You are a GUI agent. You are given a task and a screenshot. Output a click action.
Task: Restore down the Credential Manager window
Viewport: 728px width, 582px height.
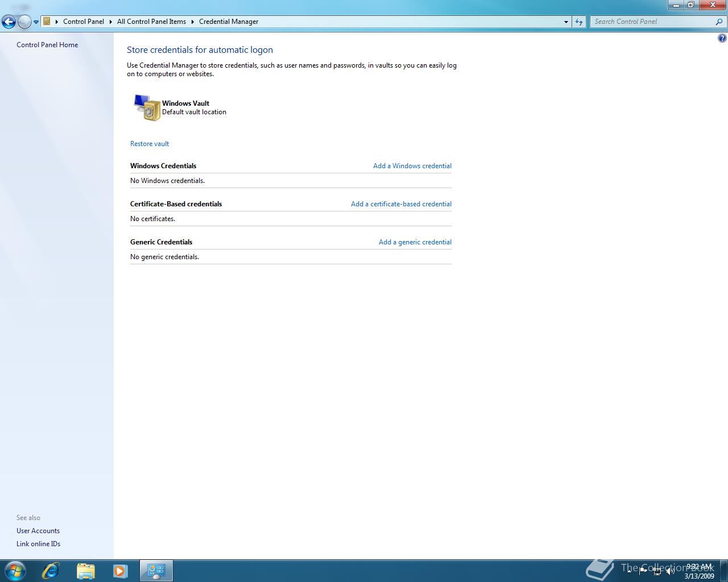pyautogui.click(x=690, y=5)
